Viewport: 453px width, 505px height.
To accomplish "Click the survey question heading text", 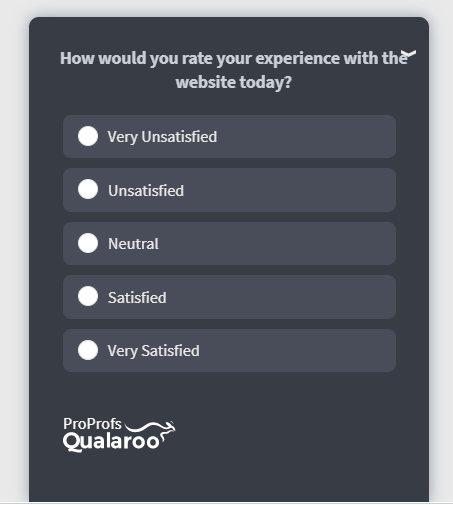I will tap(233, 70).
